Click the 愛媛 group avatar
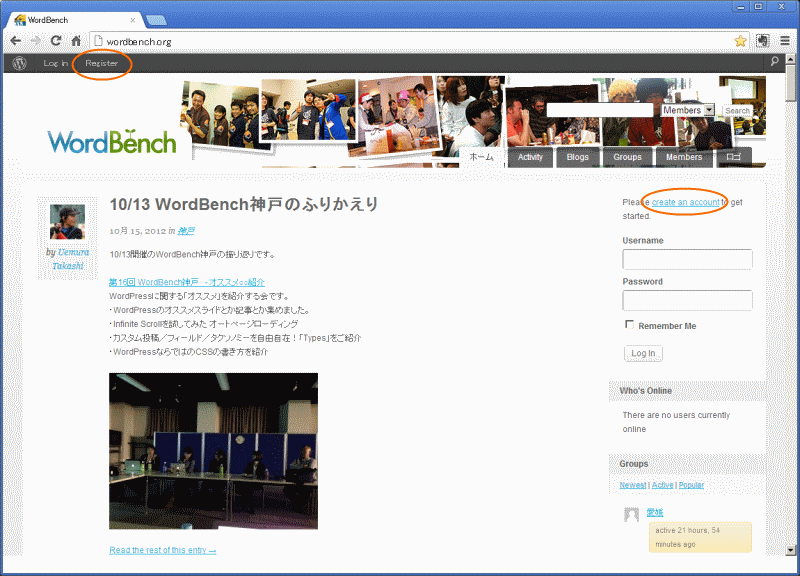The image size is (800, 576). coord(632,514)
